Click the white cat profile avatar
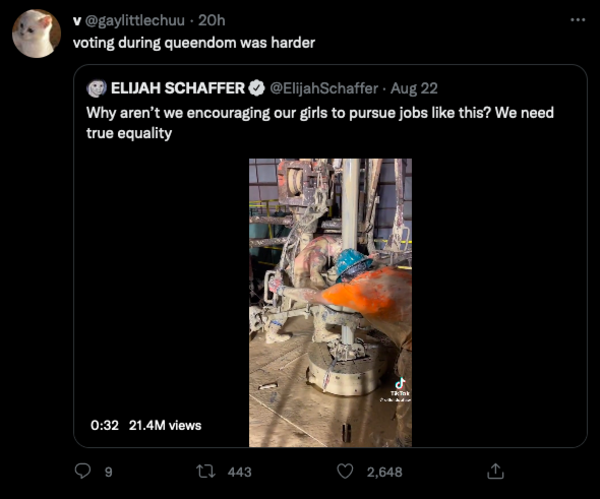Screen dimensions: 600x499 (x=36, y=34)
